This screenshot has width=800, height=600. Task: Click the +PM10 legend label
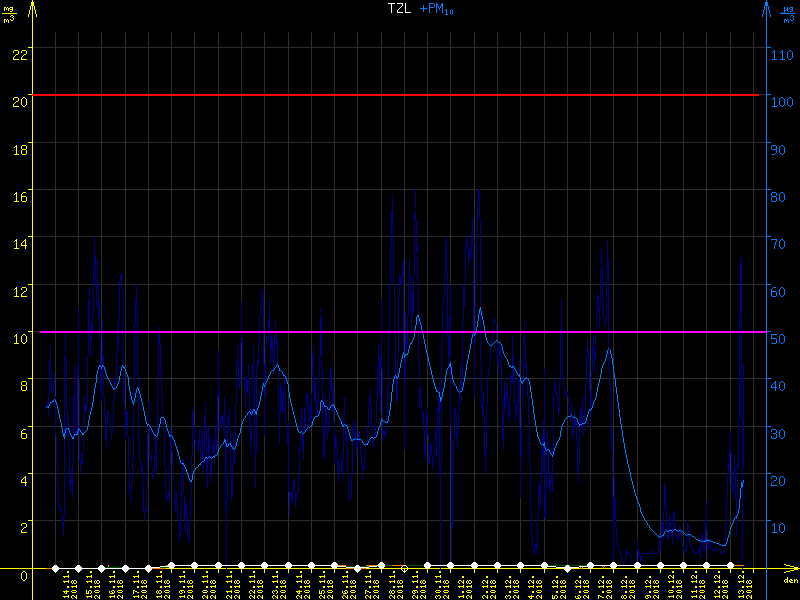tap(436, 9)
